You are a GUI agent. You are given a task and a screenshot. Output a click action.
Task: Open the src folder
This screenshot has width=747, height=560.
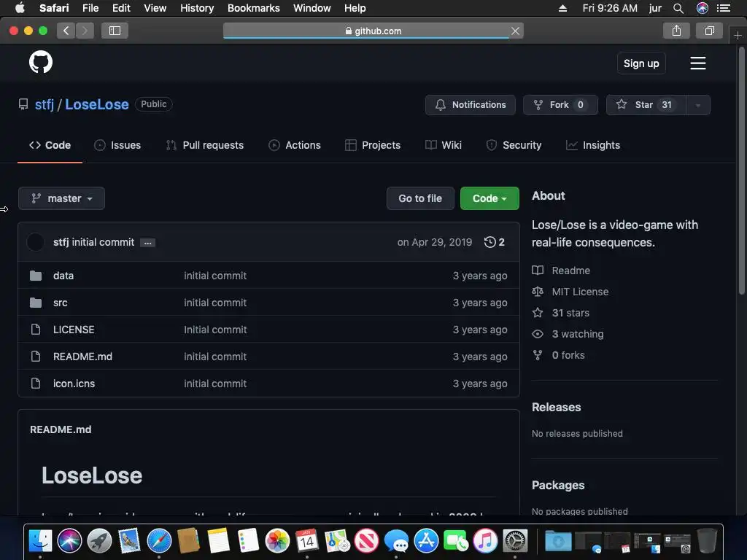60,303
